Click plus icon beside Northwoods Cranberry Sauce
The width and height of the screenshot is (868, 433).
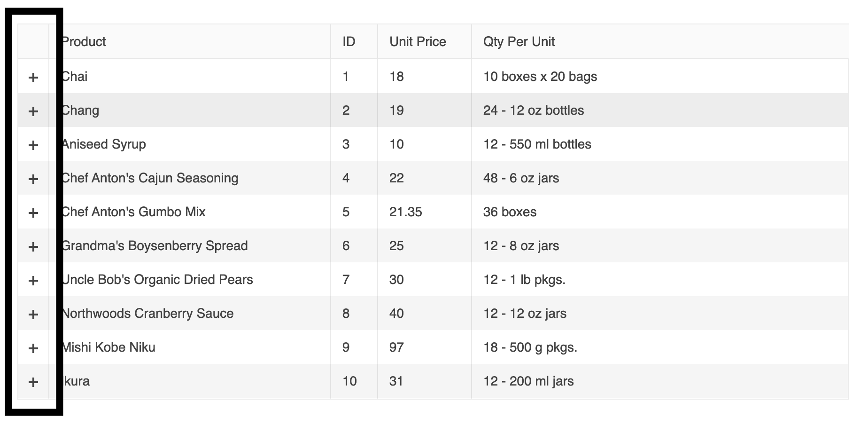(x=33, y=314)
